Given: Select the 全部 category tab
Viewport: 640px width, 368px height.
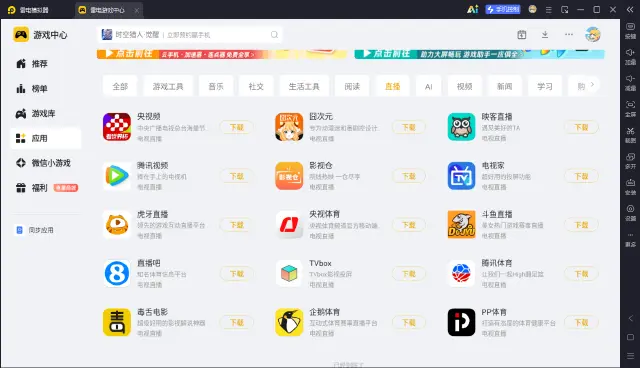Looking at the screenshot, I should [120, 86].
